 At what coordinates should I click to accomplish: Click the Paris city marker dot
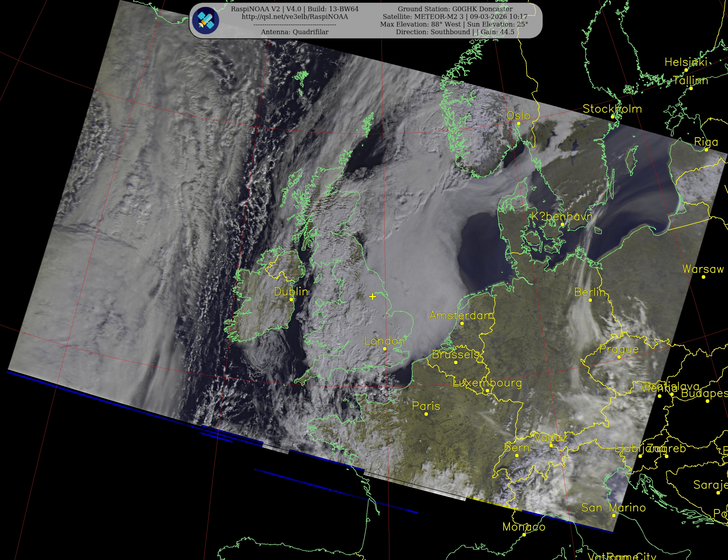[x=426, y=414]
